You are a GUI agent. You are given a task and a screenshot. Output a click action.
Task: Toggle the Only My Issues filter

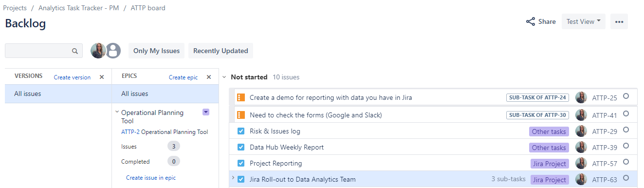(x=156, y=51)
